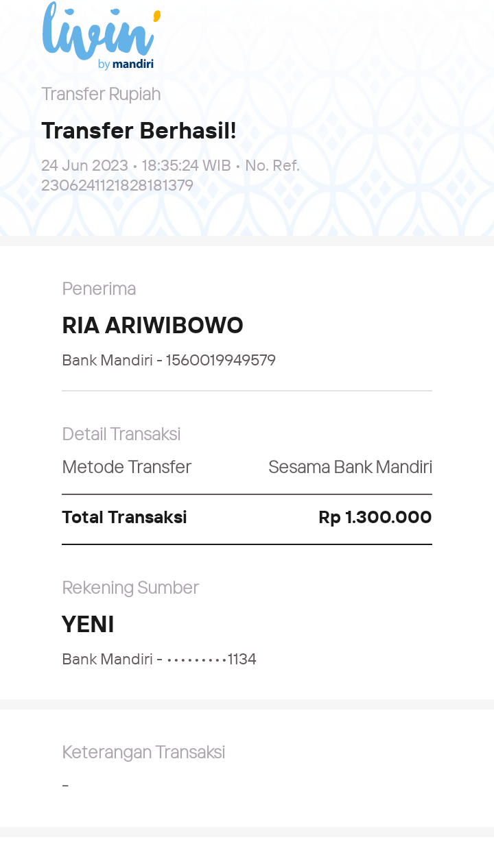Viewport: 494px width, 868px height.
Task: Select the Metode Transfer row label
Action: click(x=126, y=467)
